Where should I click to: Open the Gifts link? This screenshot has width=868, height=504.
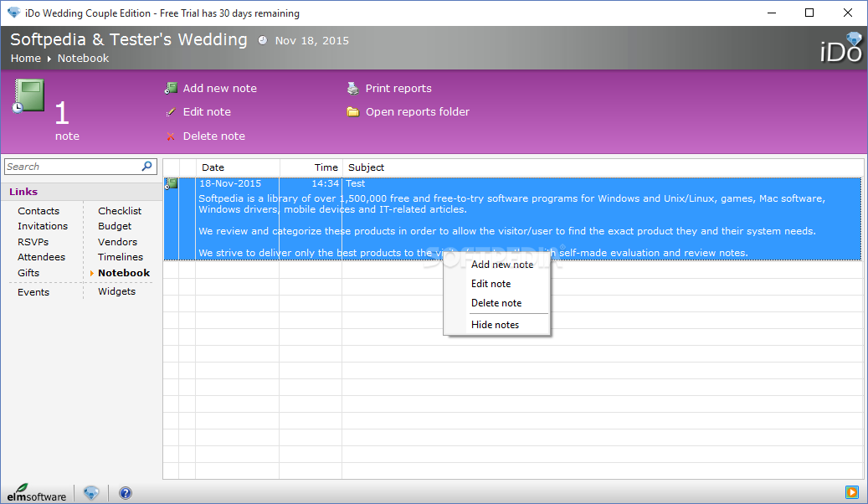tap(28, 273)
